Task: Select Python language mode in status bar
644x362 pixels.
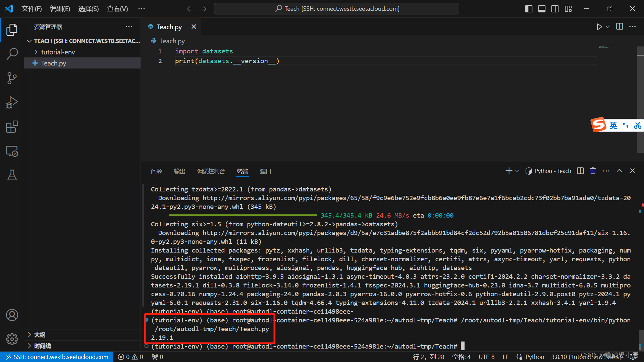Action: (x=535, y=357)
